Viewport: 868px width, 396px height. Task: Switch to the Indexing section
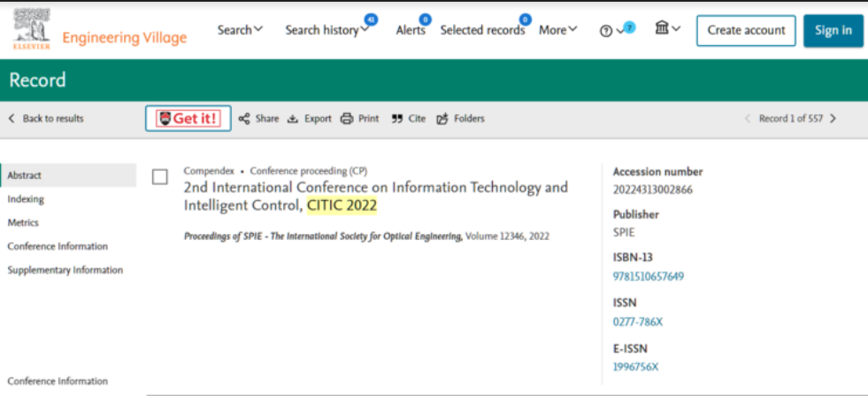[26, 199]
